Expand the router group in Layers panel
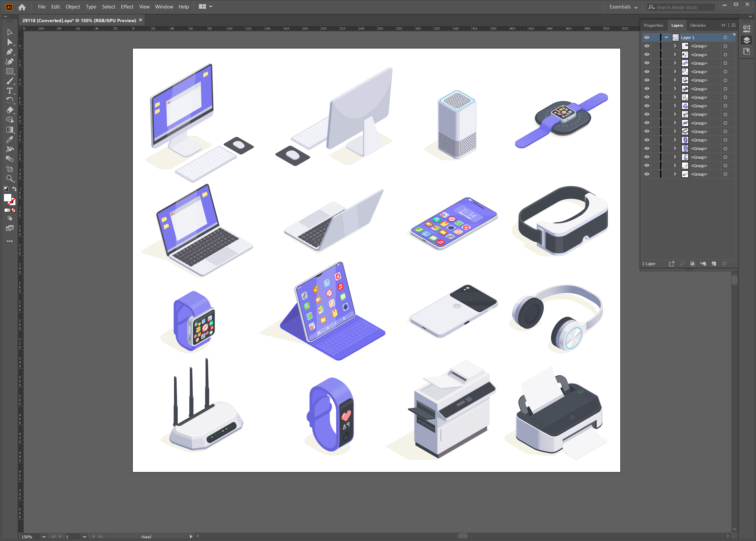Image resolution: width=756 pixels, height=541 pixels. pos(675,97)
